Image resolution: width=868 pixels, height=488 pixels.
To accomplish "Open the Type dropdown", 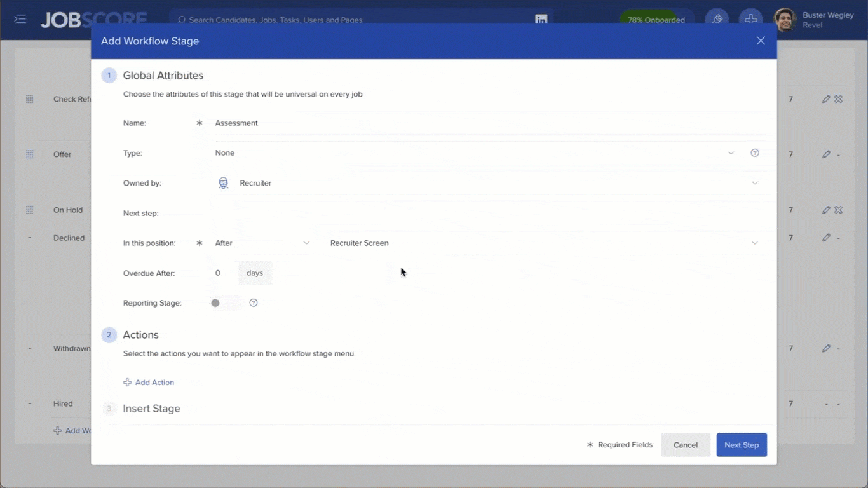I will pos(474,153).
